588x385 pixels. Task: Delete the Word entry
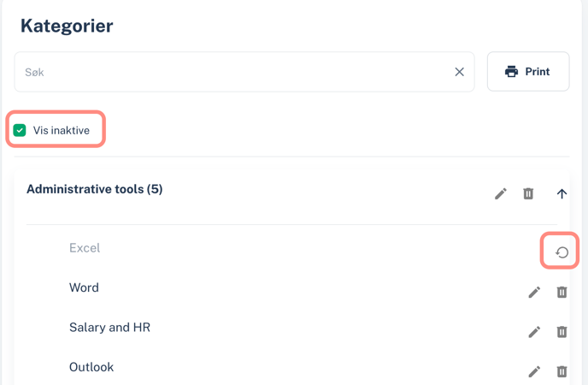[x=562, y=292]
